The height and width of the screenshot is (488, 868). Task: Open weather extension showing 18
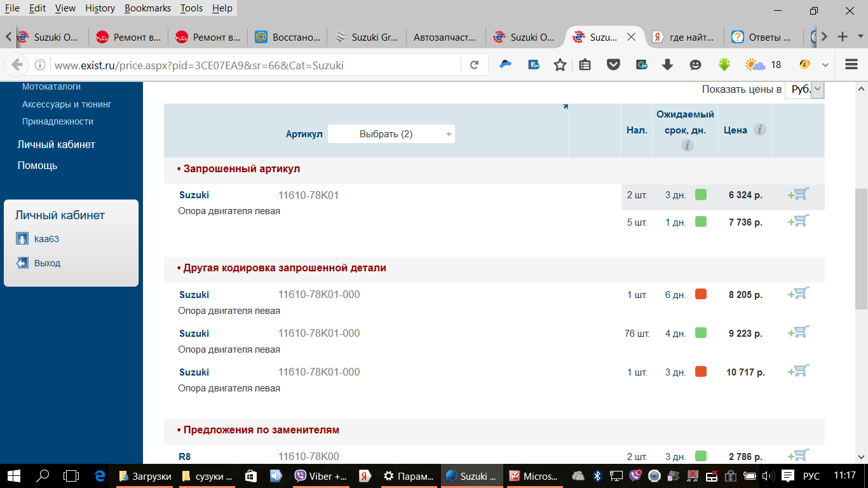[763, 65]
